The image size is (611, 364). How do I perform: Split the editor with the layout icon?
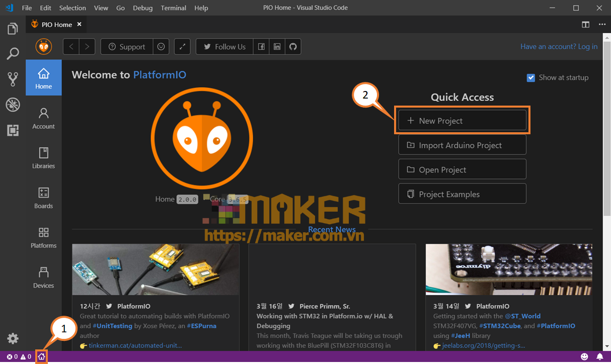(x=586, y=24)
